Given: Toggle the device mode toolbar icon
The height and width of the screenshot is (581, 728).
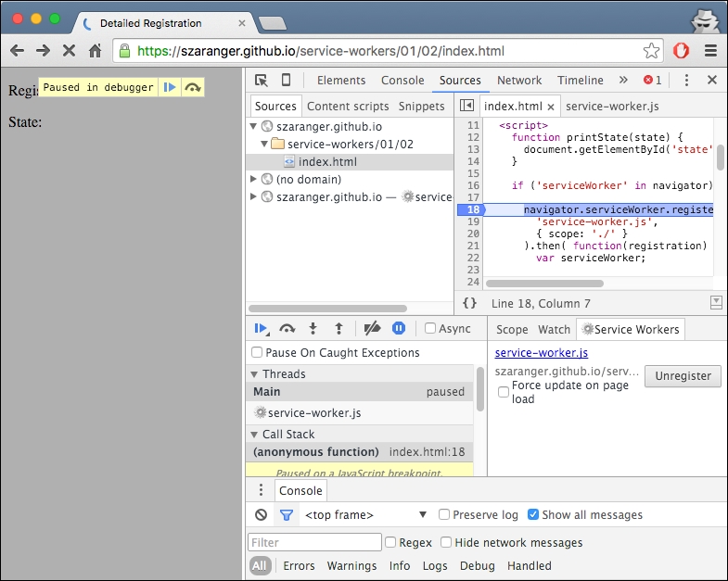Looking at the screenshot, I should click(x=287, y=81).
